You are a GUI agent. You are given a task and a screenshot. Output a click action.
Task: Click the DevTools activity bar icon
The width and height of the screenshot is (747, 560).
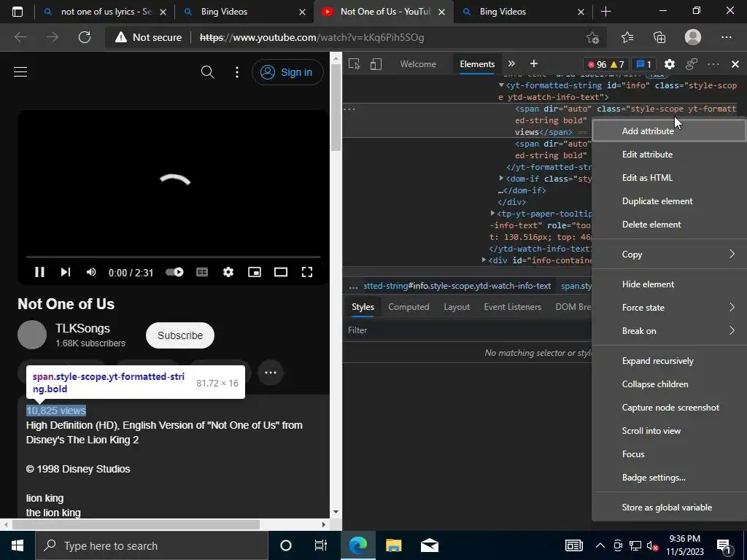(692, 64)
